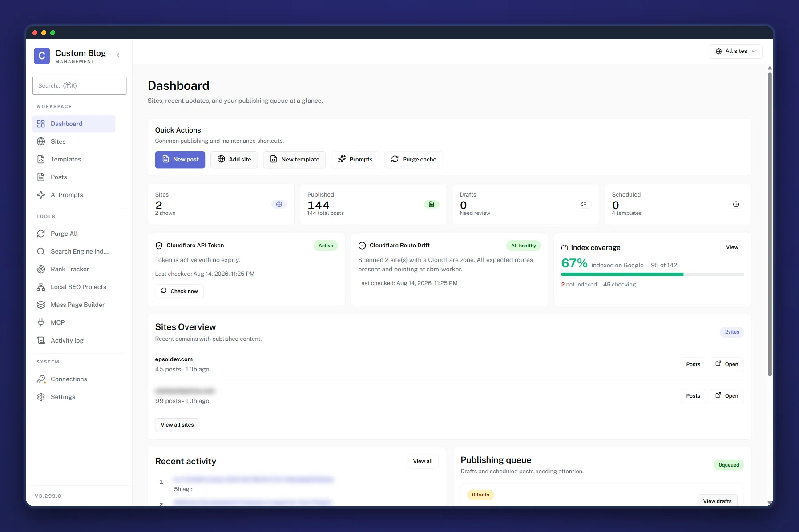Open Prompts quick action
Viewport: 799px width, 532px height.
click(x=355, y=160)
